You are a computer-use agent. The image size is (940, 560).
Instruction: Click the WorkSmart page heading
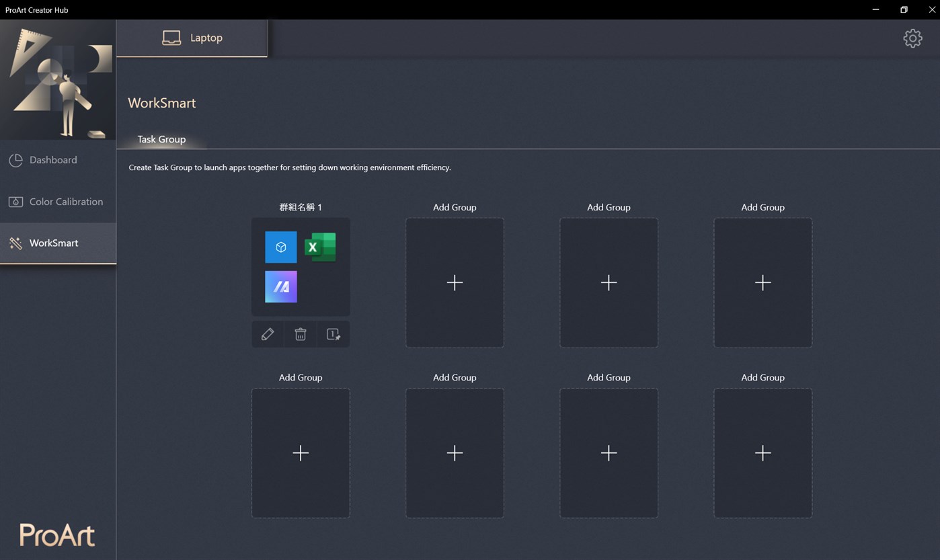(162, 103)
